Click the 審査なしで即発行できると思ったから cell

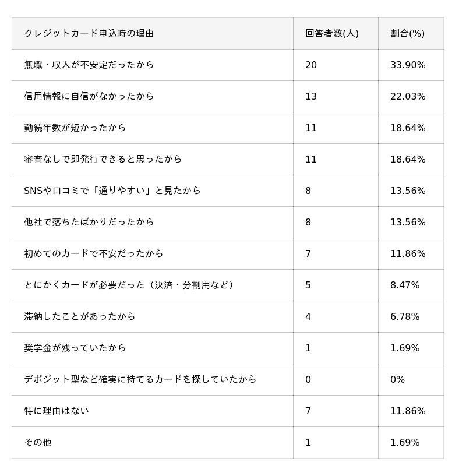103,160
